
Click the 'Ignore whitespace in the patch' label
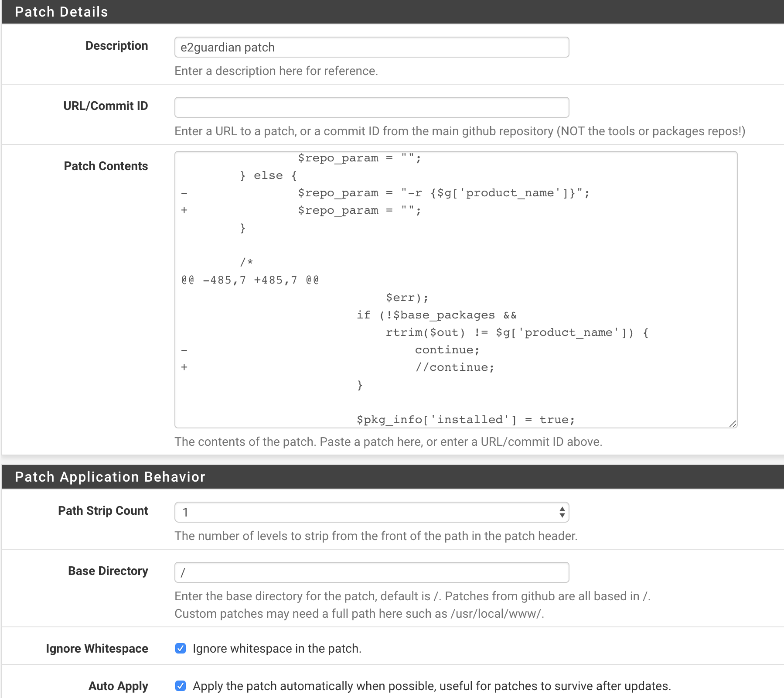click(x=277, y=649)
